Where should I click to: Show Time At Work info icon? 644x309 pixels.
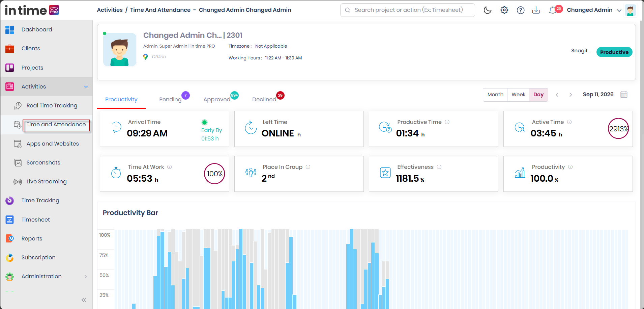(170, 167)
